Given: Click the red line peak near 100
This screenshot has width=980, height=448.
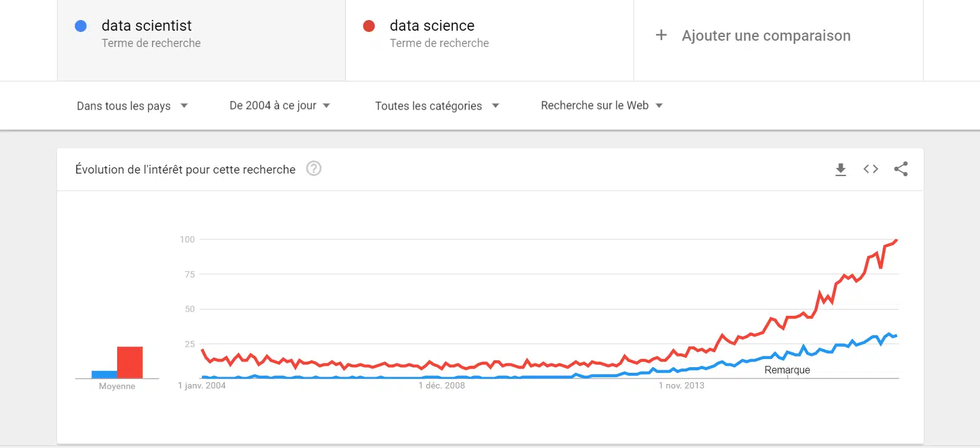Looking at the screenshot, I should click(897, 240).
